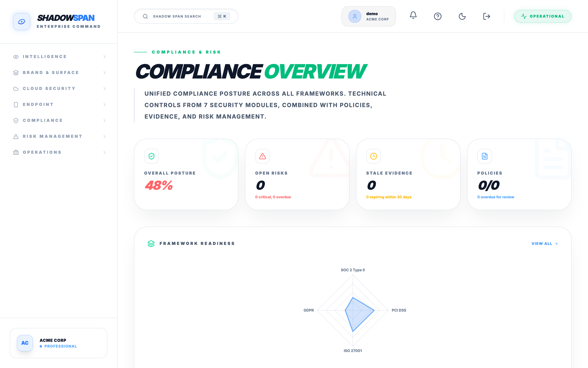Screen dimensions: 588x368
Task: Click the '0 critical, 0 overdue' text
Action: point(273,197)
